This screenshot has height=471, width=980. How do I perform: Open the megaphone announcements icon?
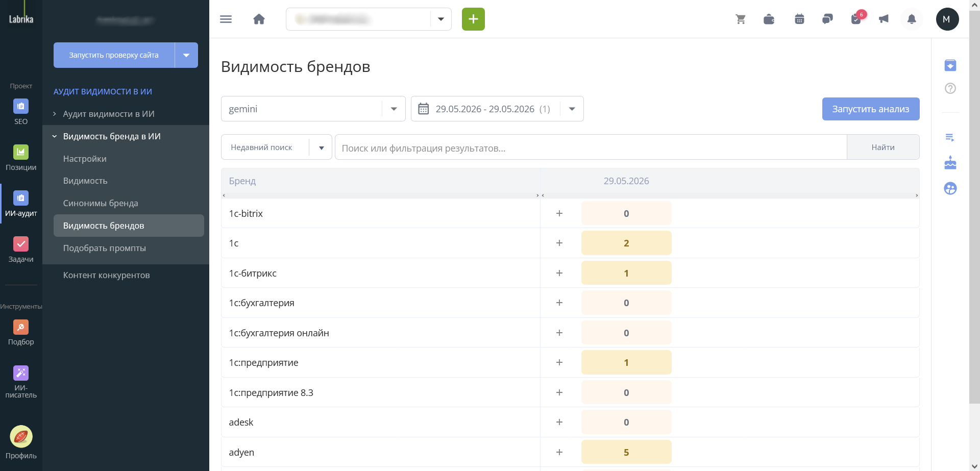[x=884, y=19]
